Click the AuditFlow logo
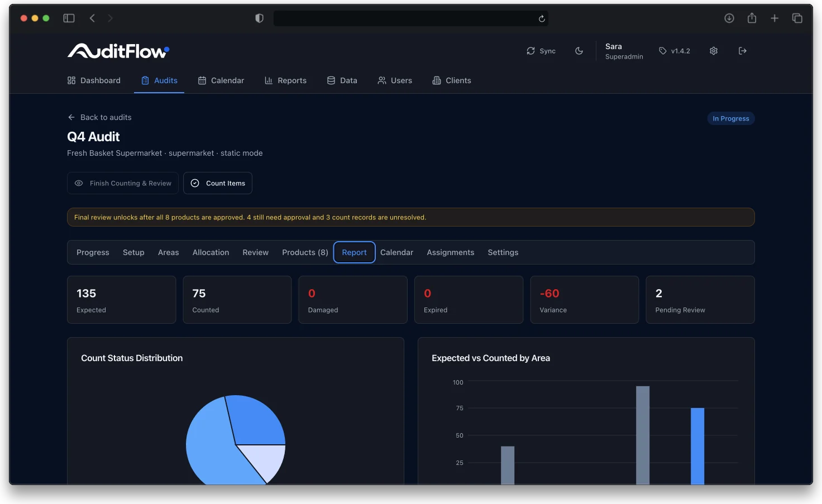The image size is (822, 504). tap(118, 51)
